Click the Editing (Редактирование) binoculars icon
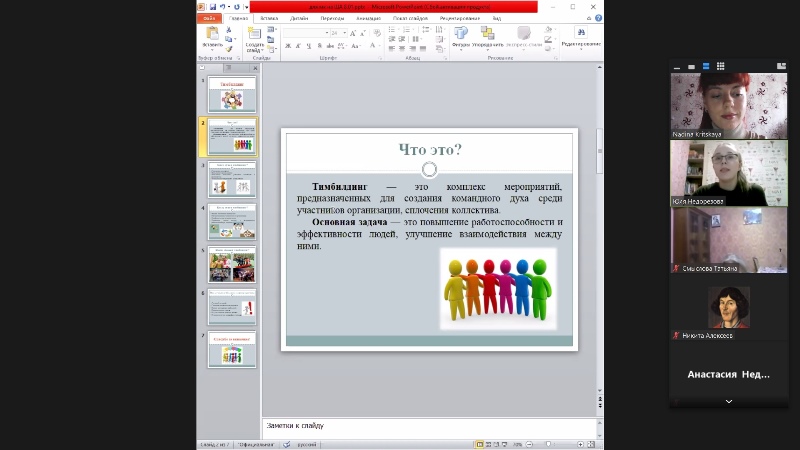This screenshot has height=450, width=800. (x=580, y=34)
